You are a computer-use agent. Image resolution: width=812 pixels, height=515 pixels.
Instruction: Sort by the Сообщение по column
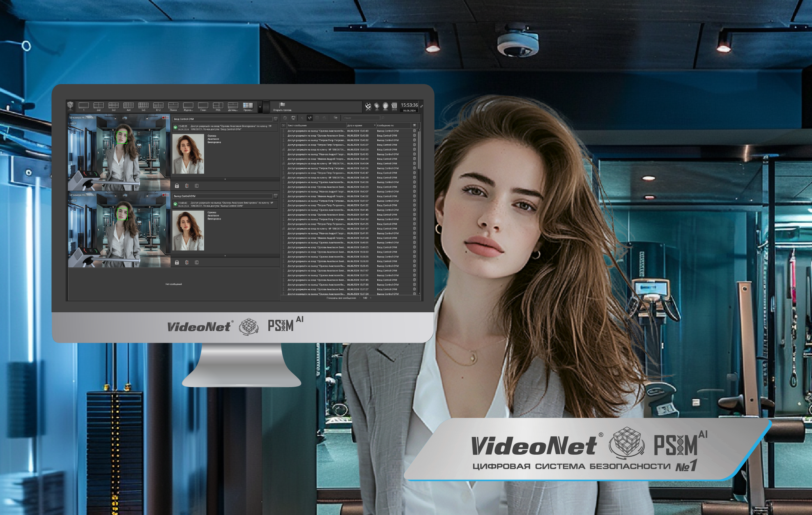pos(394,125)
